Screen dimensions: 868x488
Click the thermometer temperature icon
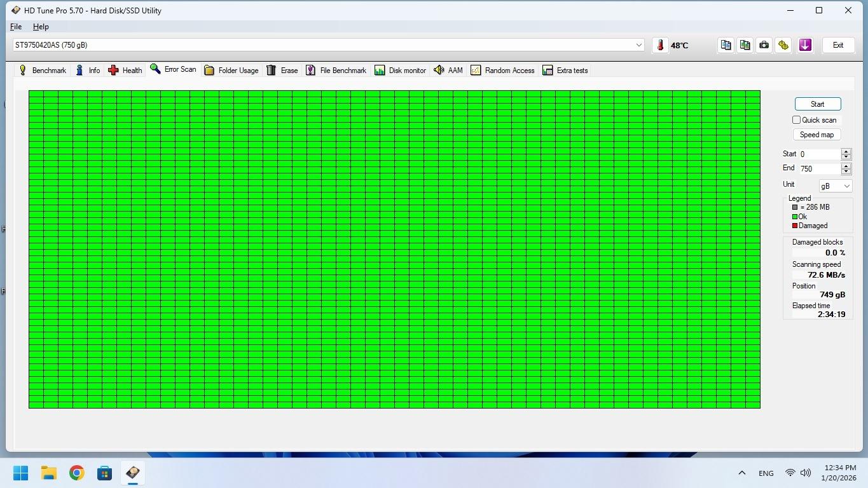[660, 45]
